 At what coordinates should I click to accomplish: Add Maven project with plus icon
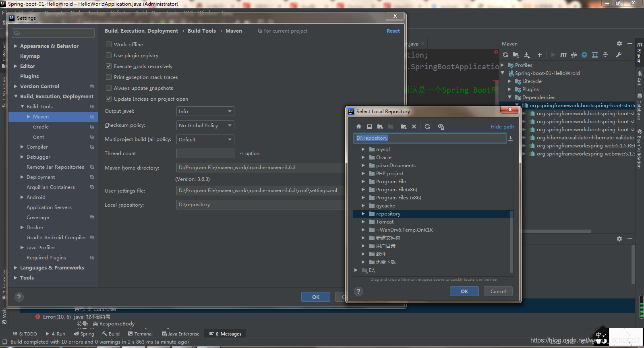click(x=540, y=55)
